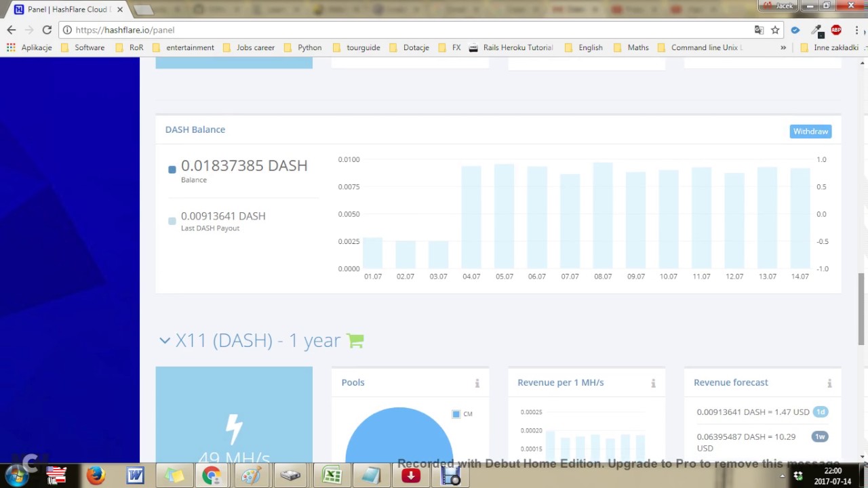Viewport: 868px width, 488px height.
Task: Reload the HashFlare panel page
Action: [x=47, y=30]
